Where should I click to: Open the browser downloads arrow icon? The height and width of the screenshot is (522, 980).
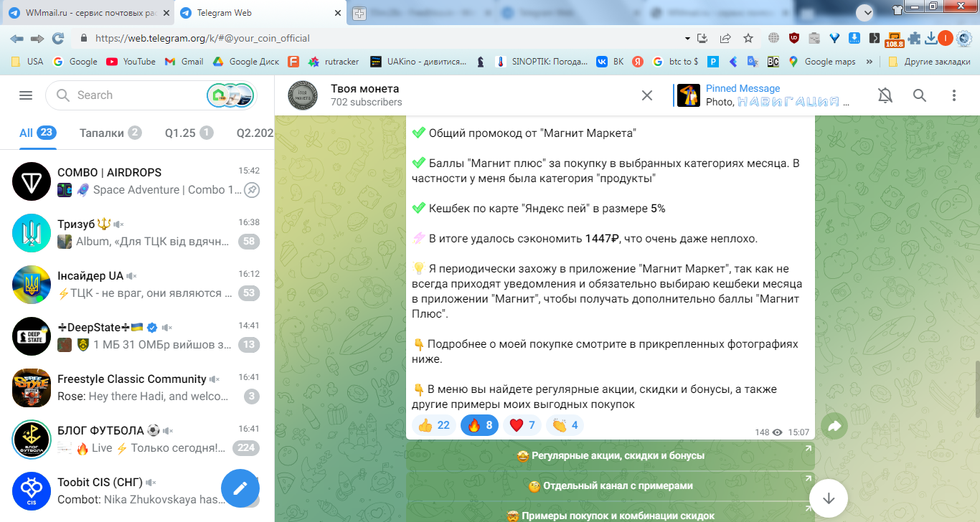tap(930, 38)
